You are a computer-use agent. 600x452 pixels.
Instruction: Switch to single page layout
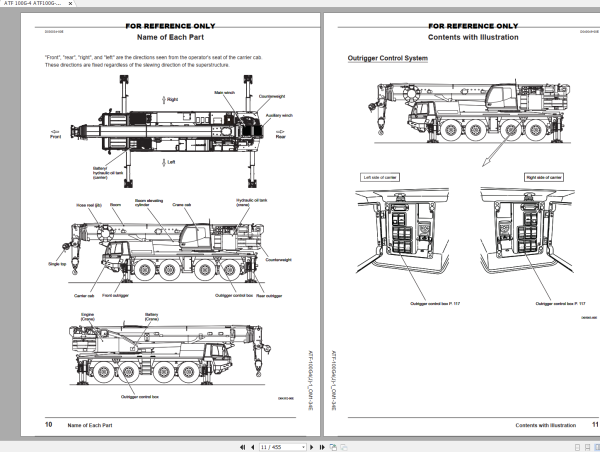coord(577,447)
